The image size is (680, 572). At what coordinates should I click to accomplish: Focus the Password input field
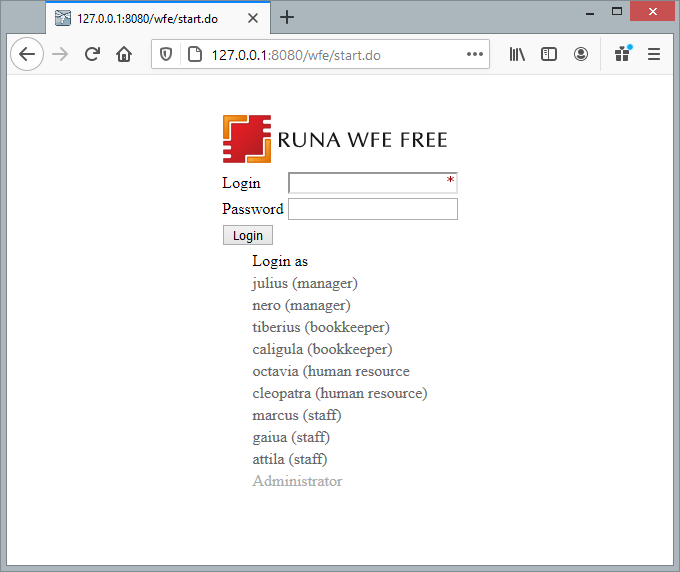click(x=372, y=209)
